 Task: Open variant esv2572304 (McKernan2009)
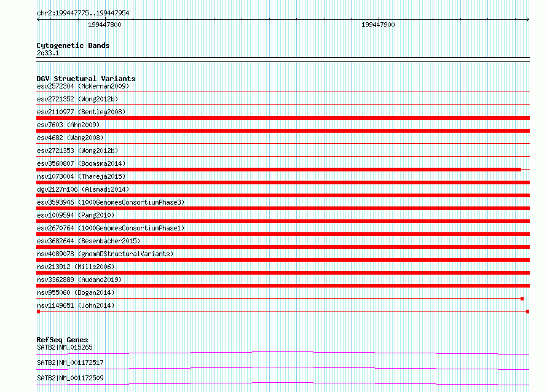pos(83,86)
